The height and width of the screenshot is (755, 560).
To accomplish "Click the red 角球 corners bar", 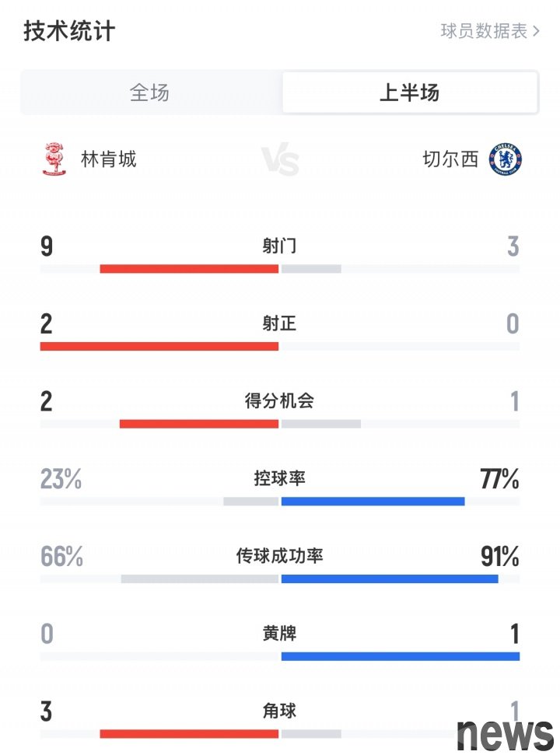I will 189,734.
